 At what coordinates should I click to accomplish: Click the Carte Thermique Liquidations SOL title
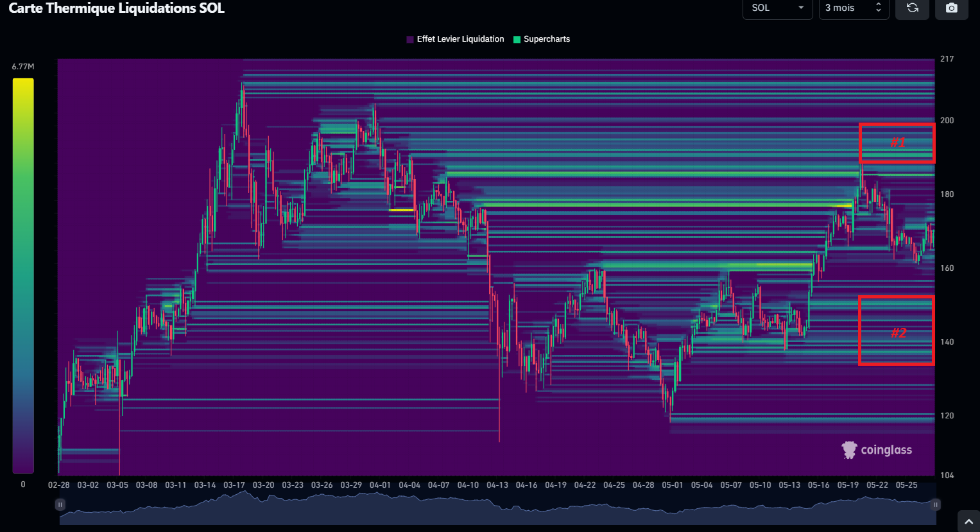click(x=116, y=8)
